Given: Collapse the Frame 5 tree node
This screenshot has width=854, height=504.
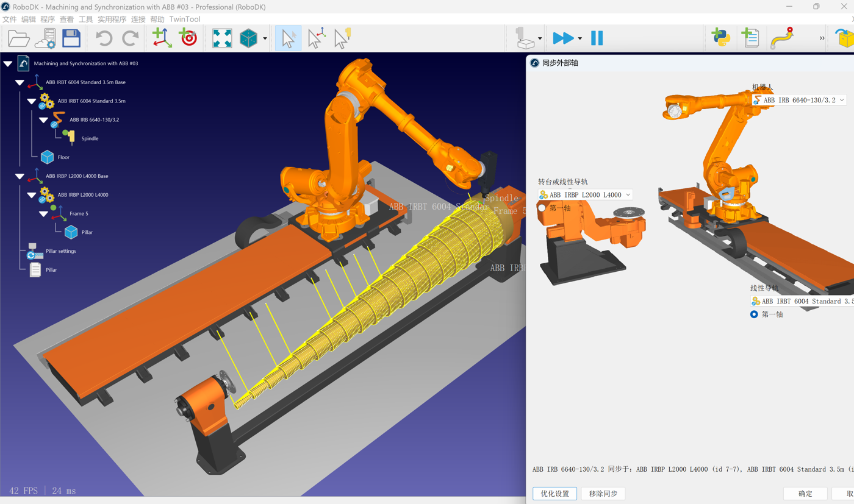Looking at the screenshot, I should (43, 214).
